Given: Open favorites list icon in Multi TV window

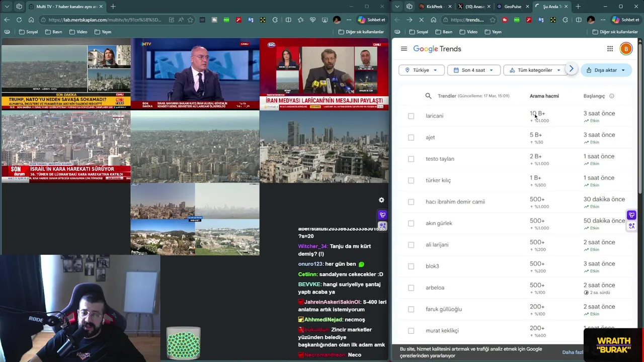Looking at the screenshot, I should 300,20.
